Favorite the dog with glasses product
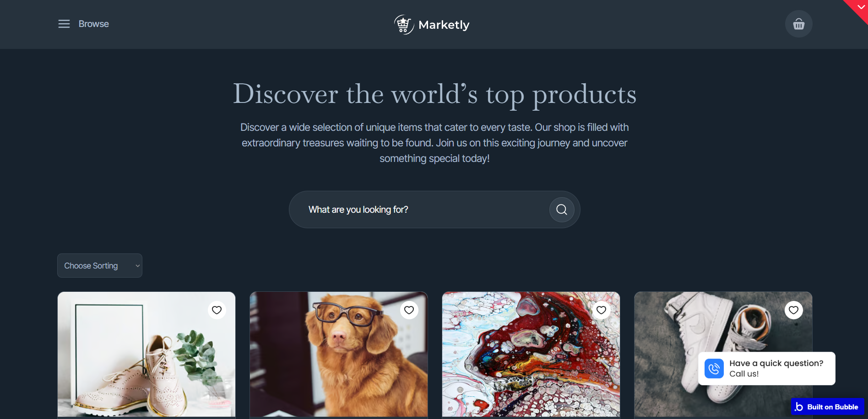Image resolution: width=868 pixels, height=419 pixels. click(x=409, y=310)
